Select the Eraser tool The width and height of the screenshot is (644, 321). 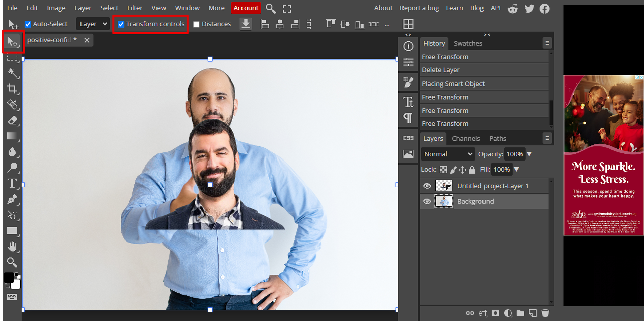[13, 120]
